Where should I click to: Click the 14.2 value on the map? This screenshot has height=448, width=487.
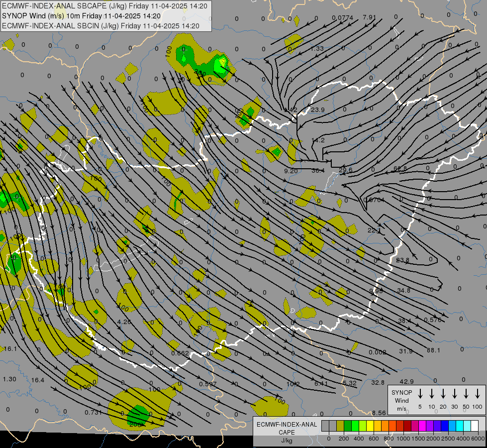point(318,140)
